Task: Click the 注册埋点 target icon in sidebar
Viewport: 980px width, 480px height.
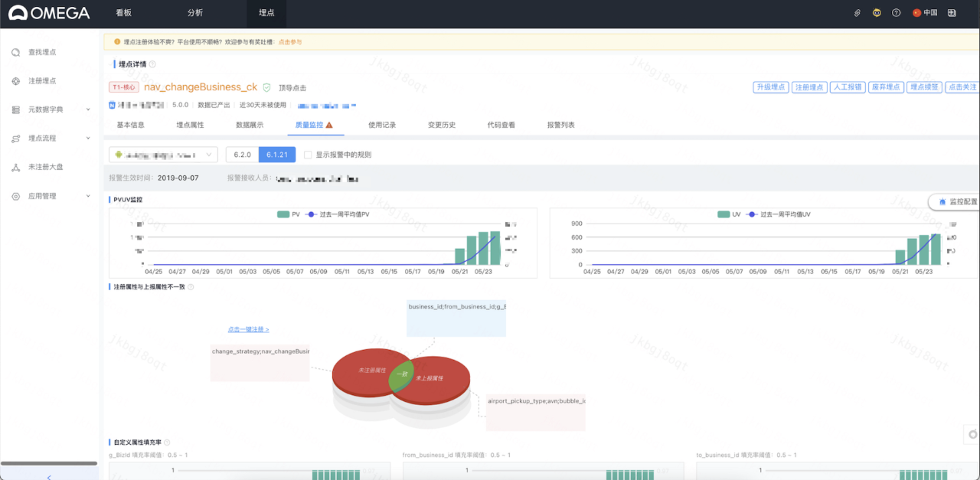Action: tap(16, 81)
